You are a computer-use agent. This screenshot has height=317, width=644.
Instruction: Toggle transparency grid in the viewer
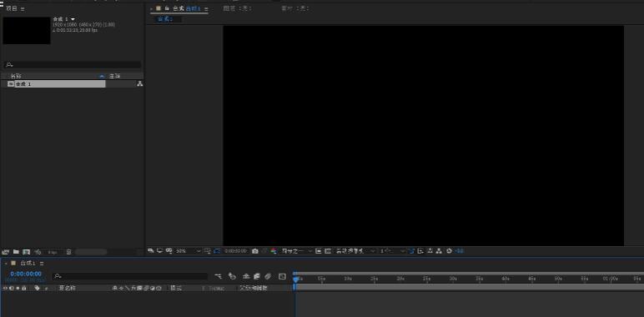(327, 251)
